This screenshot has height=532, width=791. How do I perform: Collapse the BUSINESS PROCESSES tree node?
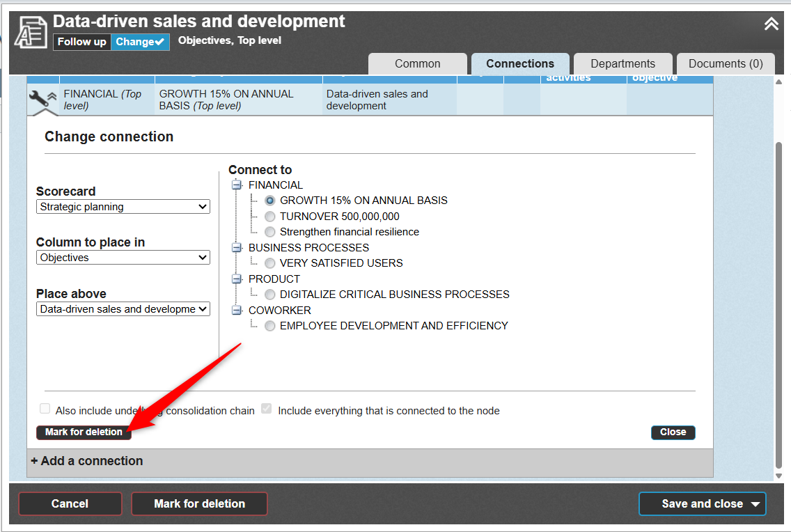click(237, 248)
